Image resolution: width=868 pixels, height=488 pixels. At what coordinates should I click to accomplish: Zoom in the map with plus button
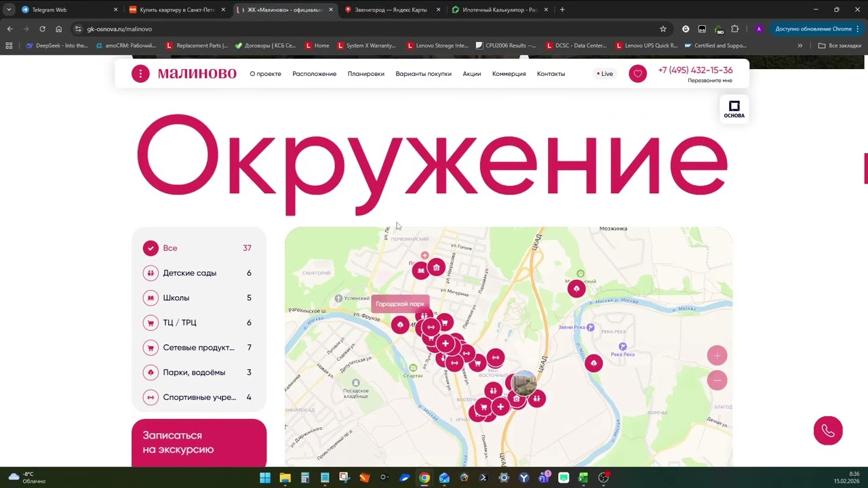717,355
